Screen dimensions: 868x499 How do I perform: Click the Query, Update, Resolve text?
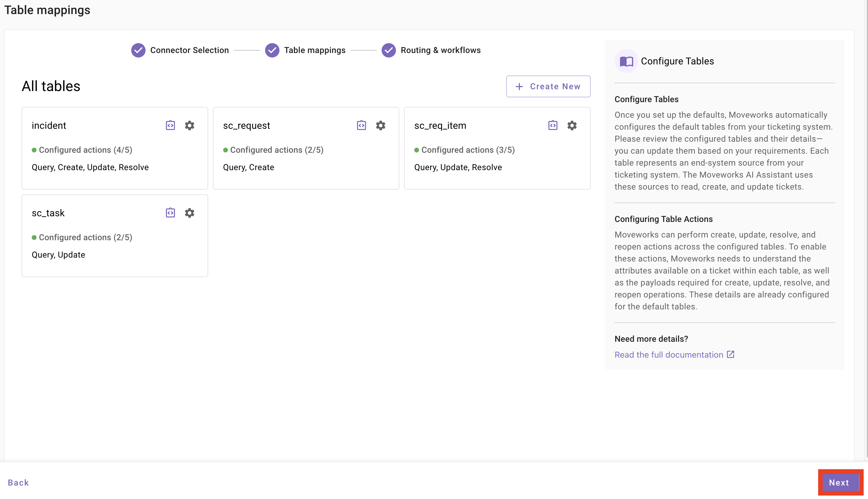(x=458, y=167)
